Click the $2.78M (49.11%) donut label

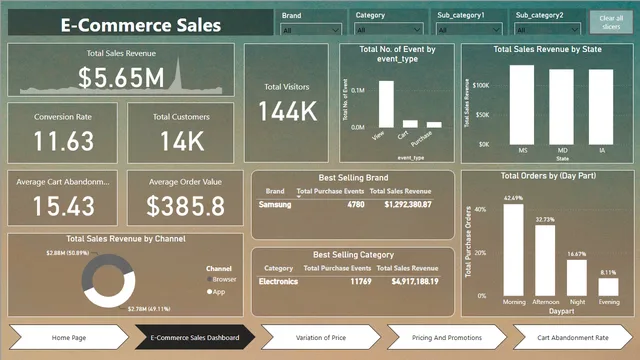[149, 309]
